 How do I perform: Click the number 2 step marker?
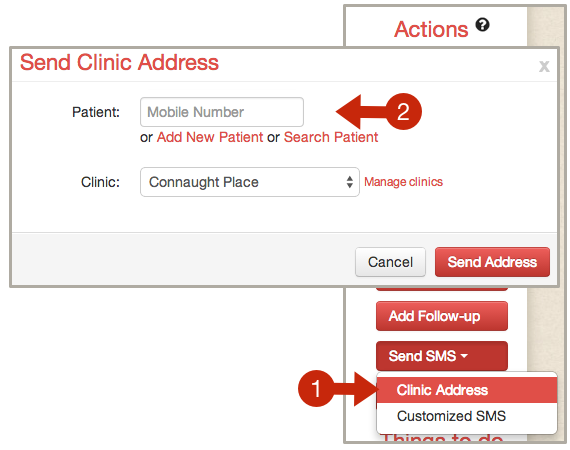coord(403,112)
